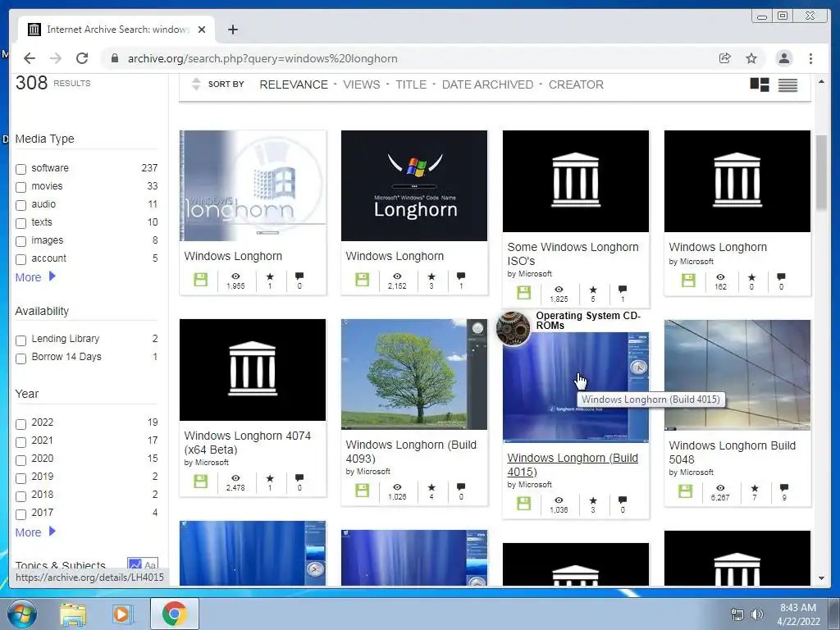The width and height of the screenshot is (840, 630).
Task: Close the Internet Archive Search tab
Action: point(202,30)
